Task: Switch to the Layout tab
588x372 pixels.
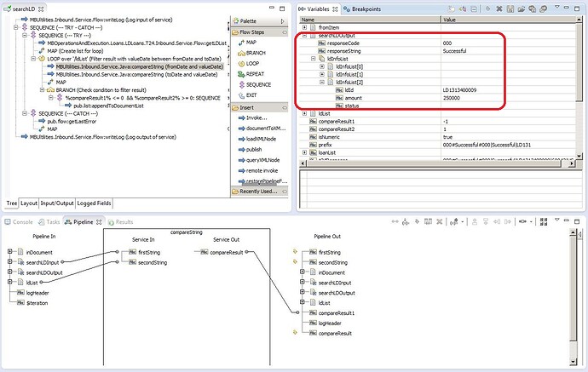Action: coord(29,203)
